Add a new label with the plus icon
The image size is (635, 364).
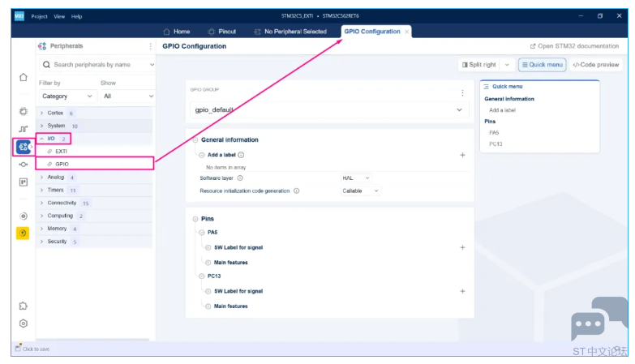[462, 155]
